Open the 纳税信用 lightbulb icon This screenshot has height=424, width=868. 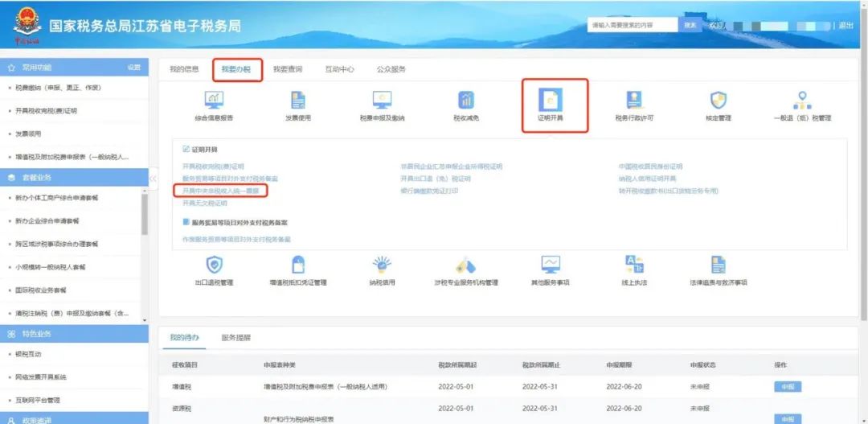[382, 265]
